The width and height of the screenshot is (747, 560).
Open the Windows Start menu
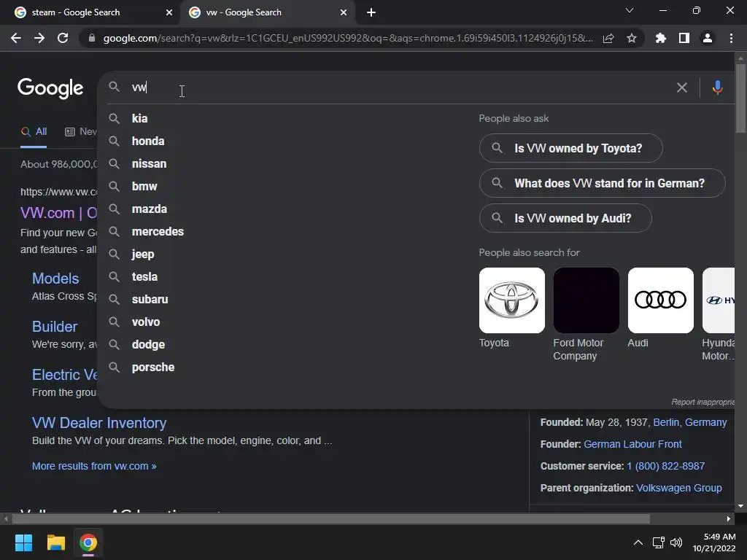click(x=23, y=542)
